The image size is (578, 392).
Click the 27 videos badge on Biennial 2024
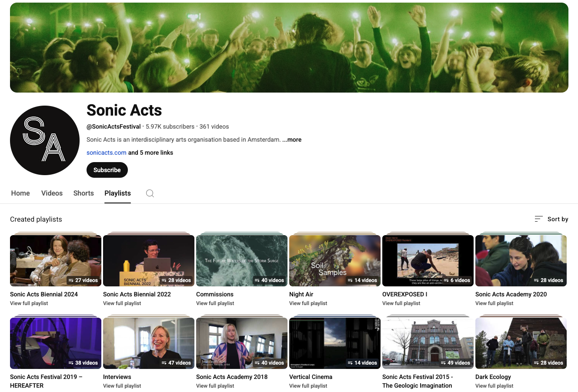[83, 280]
